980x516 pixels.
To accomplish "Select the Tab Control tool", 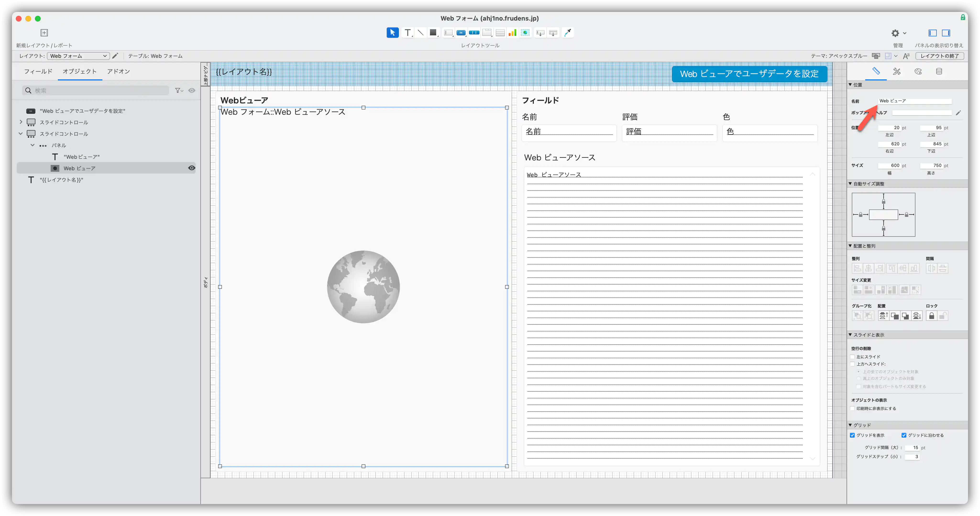I will pos(487,33).
